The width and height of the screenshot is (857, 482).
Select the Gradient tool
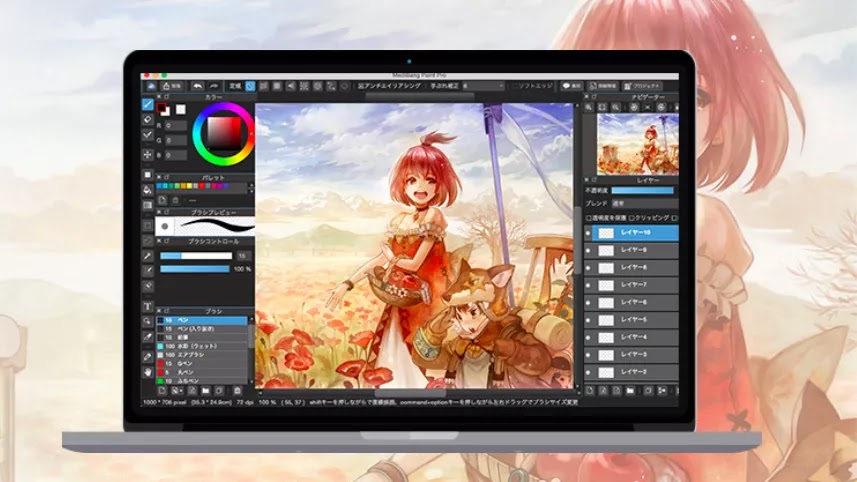148,205
